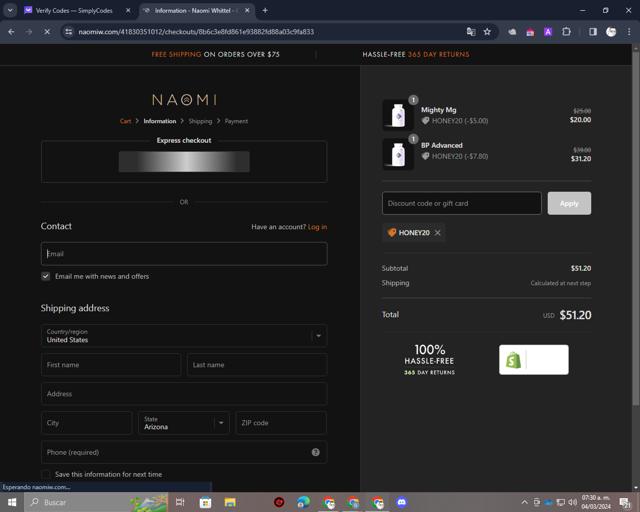
Task: Click the phone help question icon
Action: (316, 452)
